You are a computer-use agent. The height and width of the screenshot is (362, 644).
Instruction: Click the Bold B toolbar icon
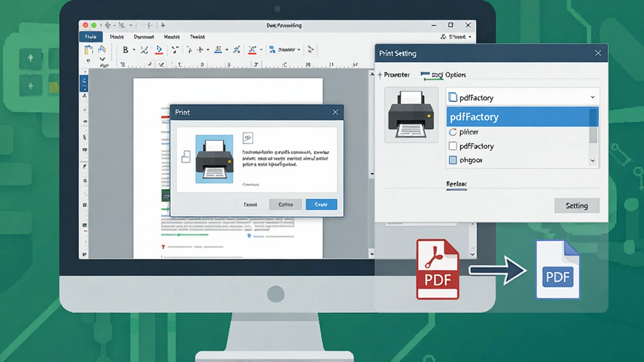tap(125, 50)
